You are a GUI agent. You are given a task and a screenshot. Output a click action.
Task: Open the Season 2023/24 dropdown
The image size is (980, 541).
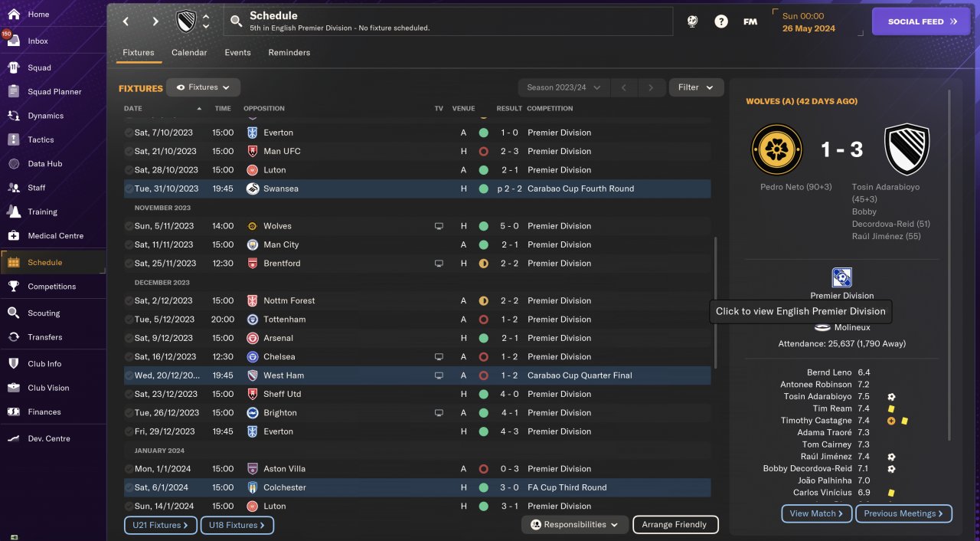pos(563,87)
